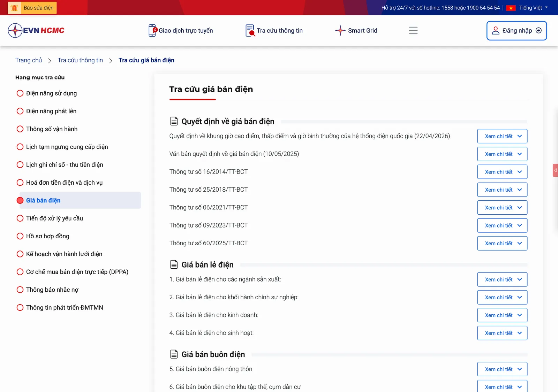The image size is (558, 392).
Task: Click the red side-panel tab at right edge
Action: [555, 170]
